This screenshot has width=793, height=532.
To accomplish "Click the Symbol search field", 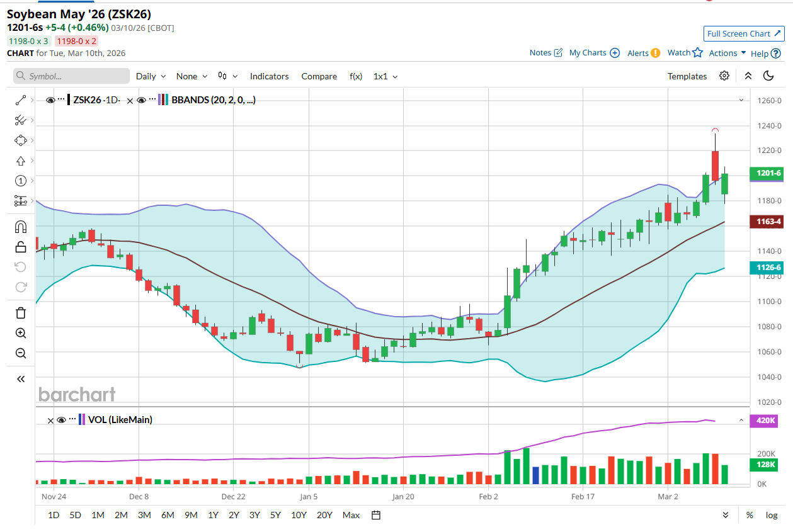I will point(71,76).
